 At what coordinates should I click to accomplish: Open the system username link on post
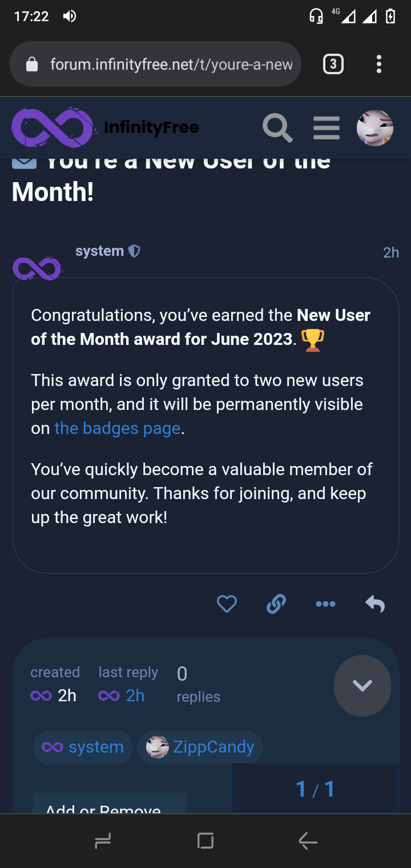click(x=99, y=251)
